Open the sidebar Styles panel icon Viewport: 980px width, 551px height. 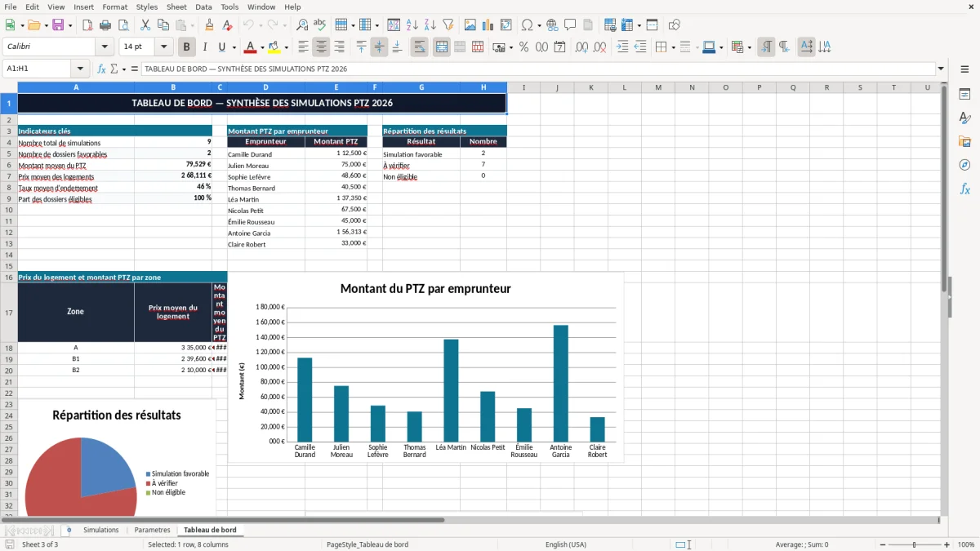click(964, 118)
